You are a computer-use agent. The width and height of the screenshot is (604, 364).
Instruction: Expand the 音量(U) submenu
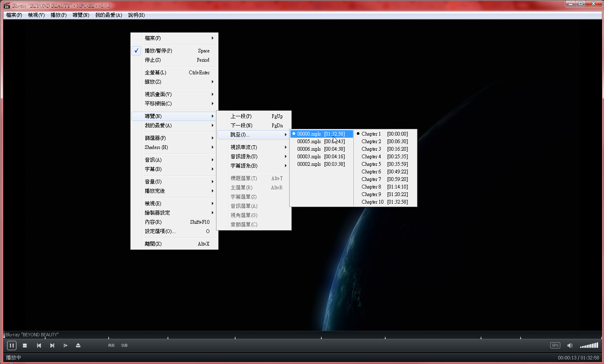point(174,182)
